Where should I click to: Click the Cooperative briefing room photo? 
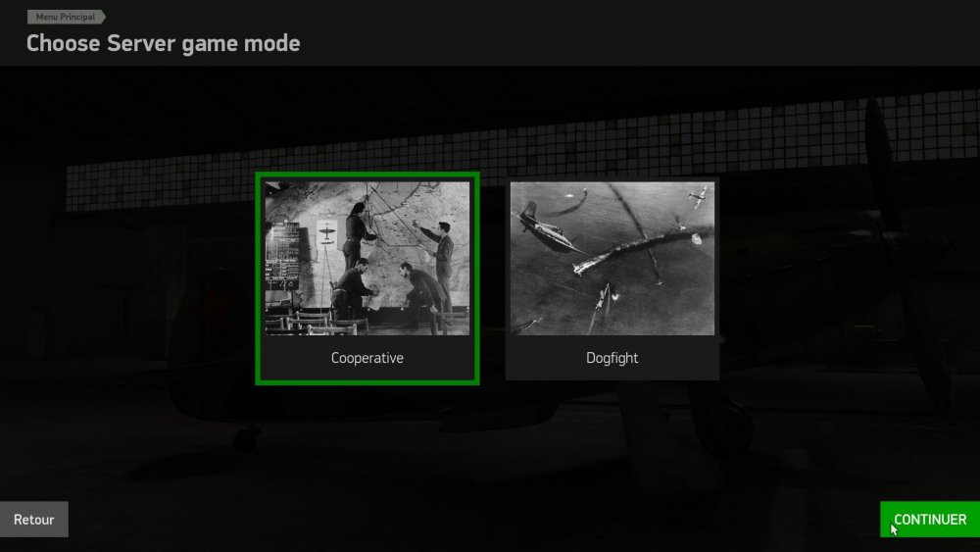click(x=367, y=258)
